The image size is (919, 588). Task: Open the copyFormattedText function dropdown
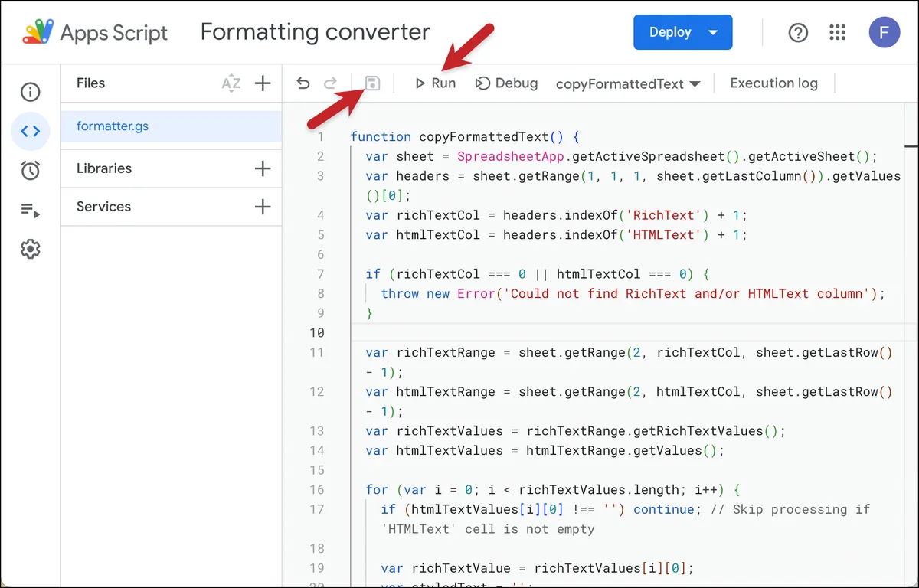[628, 84]
